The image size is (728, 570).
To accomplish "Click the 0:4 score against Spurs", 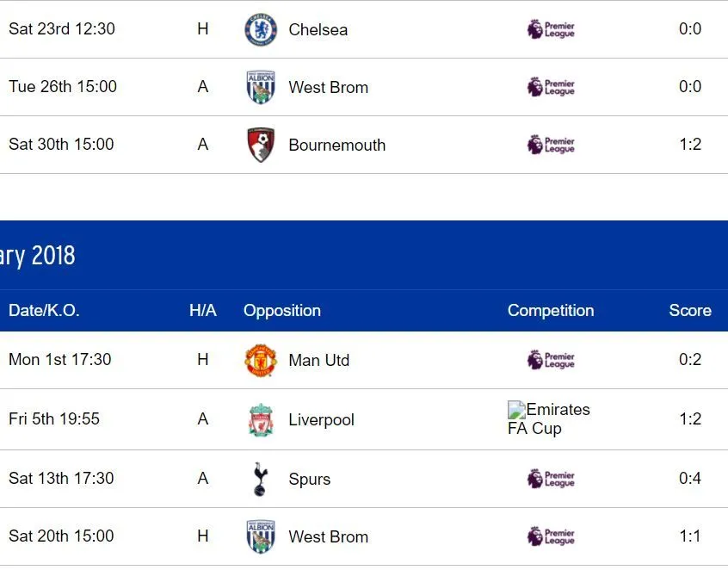I will click(689, 479).
